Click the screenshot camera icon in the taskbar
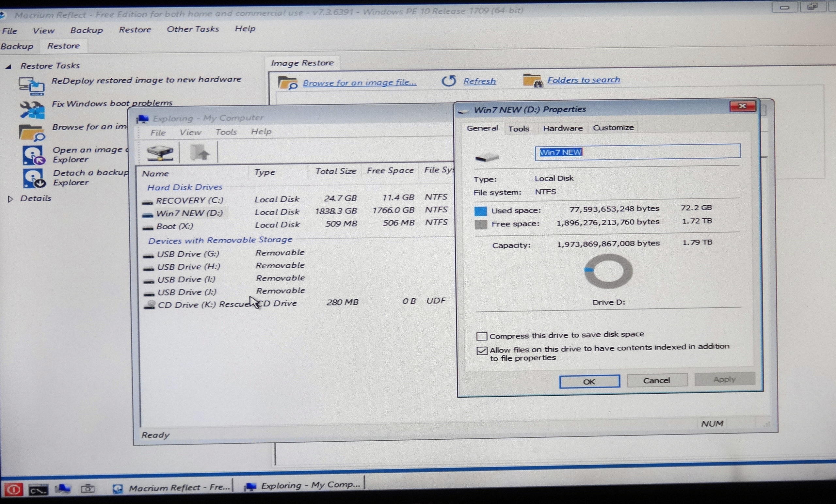Viewport: 836px width, 504px height. point(88,488)
